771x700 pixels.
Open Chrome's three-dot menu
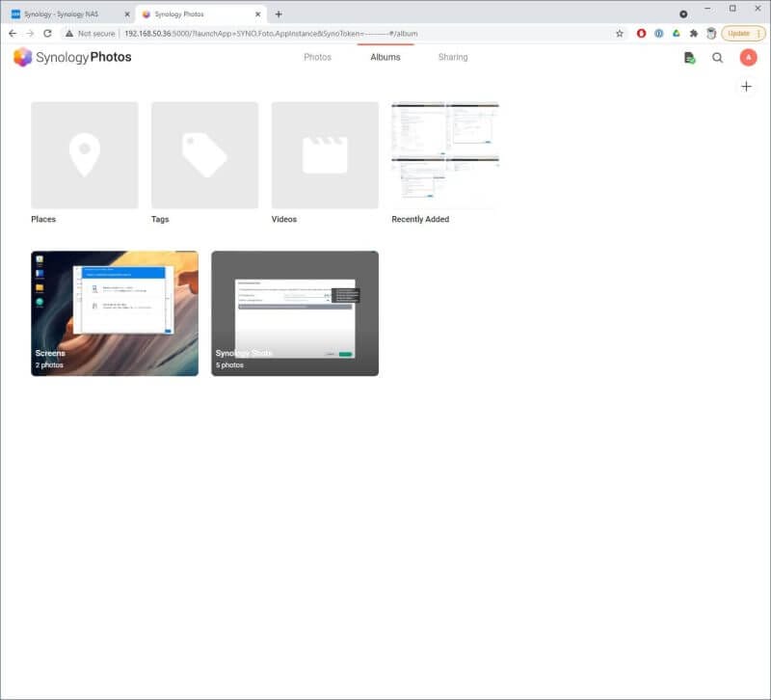(760, 33)
